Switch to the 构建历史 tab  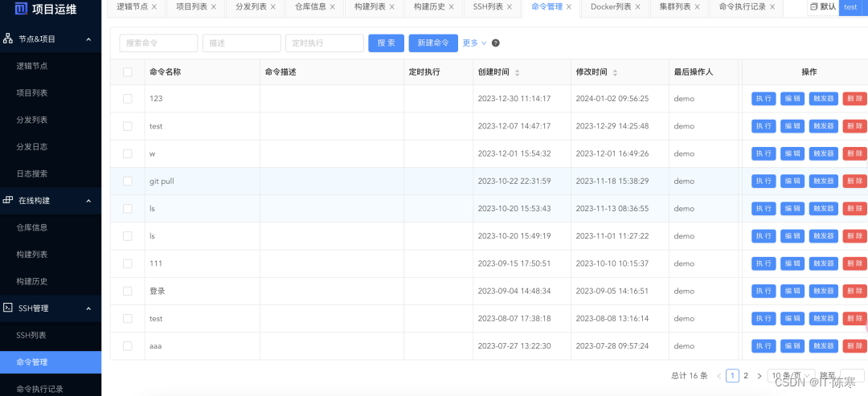click(429, 7)
